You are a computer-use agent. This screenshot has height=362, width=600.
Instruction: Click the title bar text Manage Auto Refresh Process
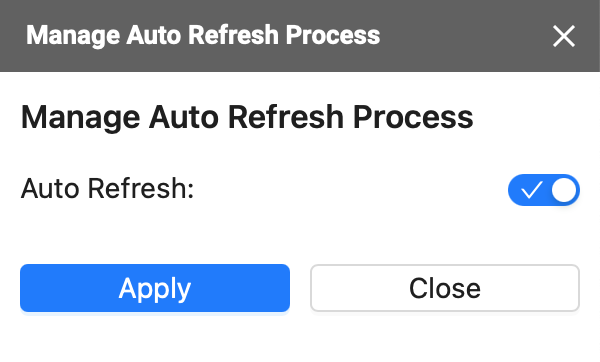(203, 35)
